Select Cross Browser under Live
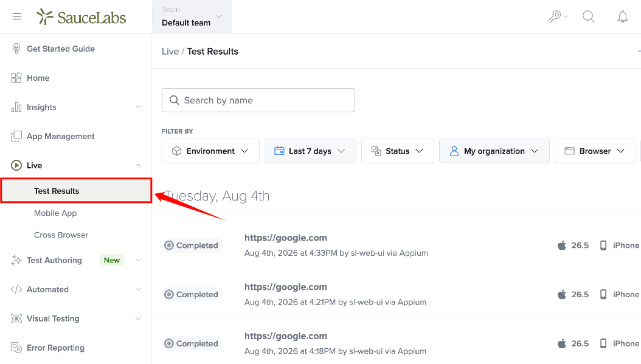This screenshot has height=364, width=641. pyautogui.click(x=61, y=235)
